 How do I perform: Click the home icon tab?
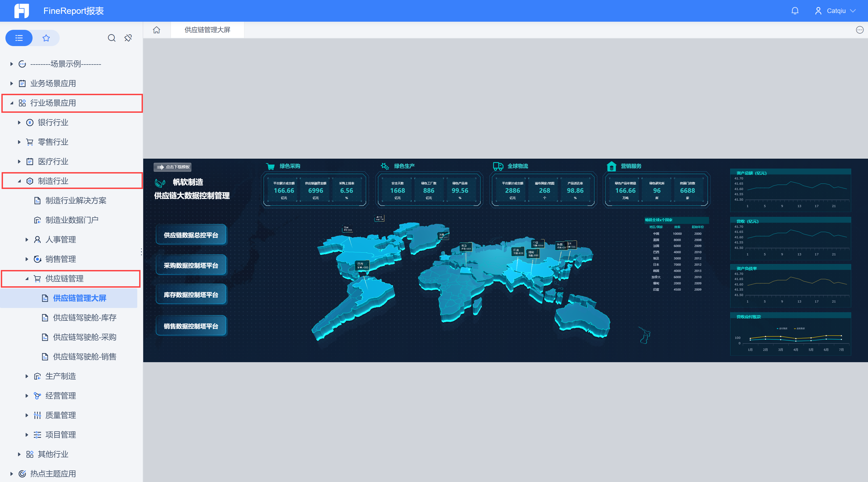[x=157, y=30]
